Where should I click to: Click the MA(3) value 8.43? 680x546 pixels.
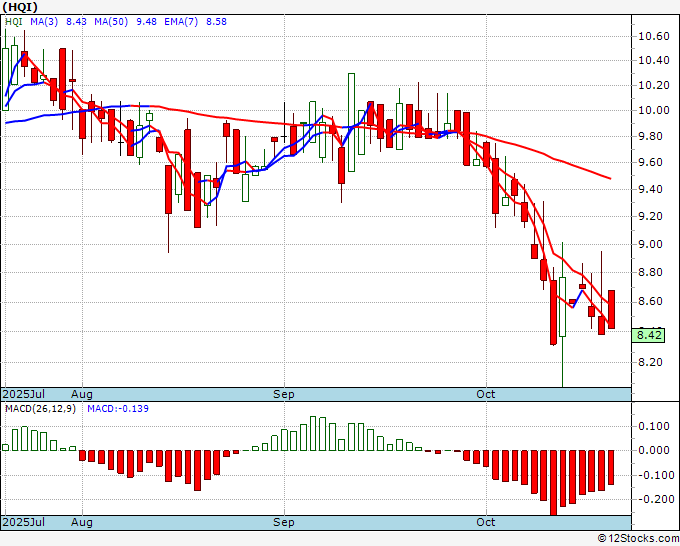point(76,22)
